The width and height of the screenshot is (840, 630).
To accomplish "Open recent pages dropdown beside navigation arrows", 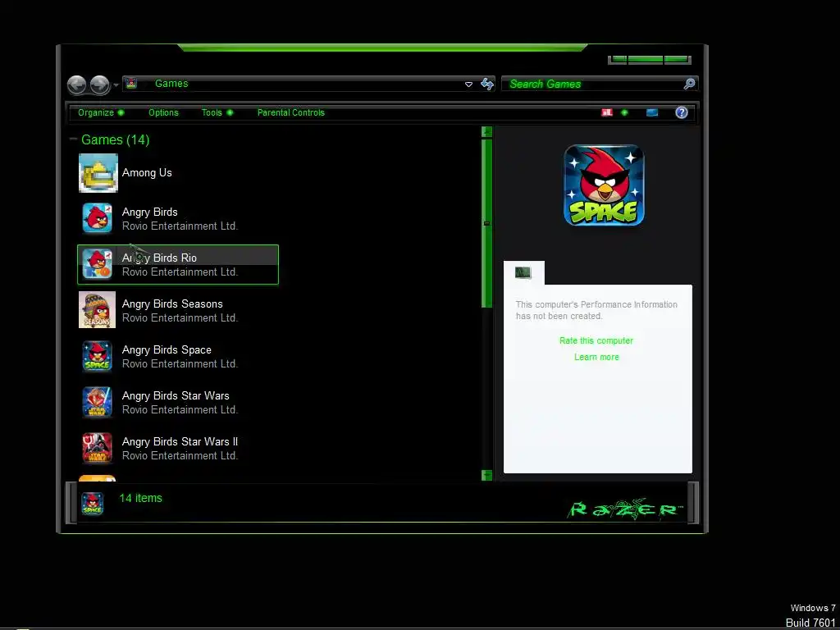I will (116, 85).
